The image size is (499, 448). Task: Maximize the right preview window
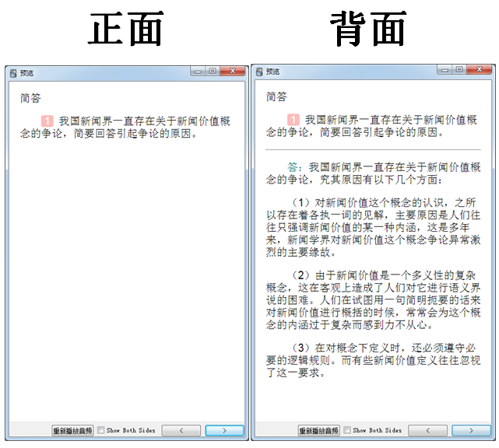(x=459, y=69)
